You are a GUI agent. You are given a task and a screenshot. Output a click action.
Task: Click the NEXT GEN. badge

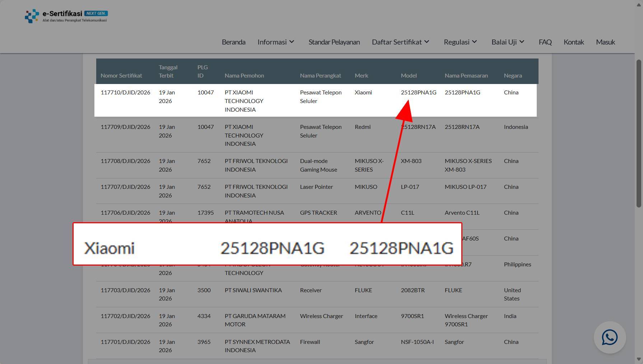click(96, 13)
